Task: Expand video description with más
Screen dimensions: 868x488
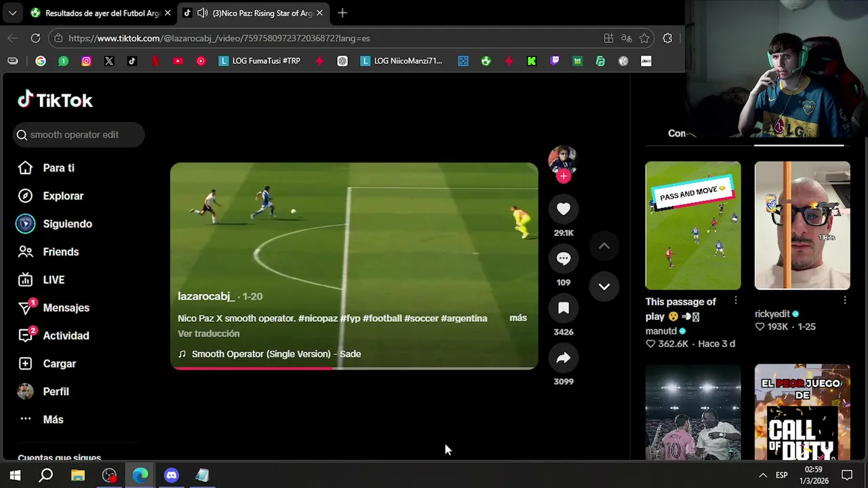Action: tap(518, 318)
